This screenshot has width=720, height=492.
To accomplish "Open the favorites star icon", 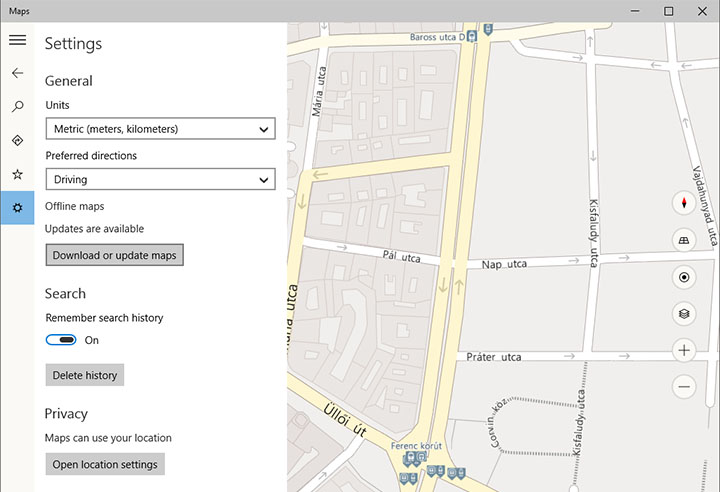I will click(17, 174).
